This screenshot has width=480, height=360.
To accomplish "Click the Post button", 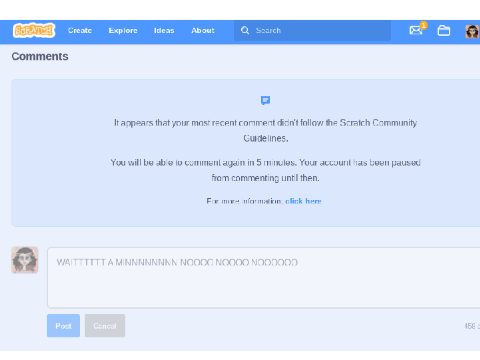I will (63, 326).
